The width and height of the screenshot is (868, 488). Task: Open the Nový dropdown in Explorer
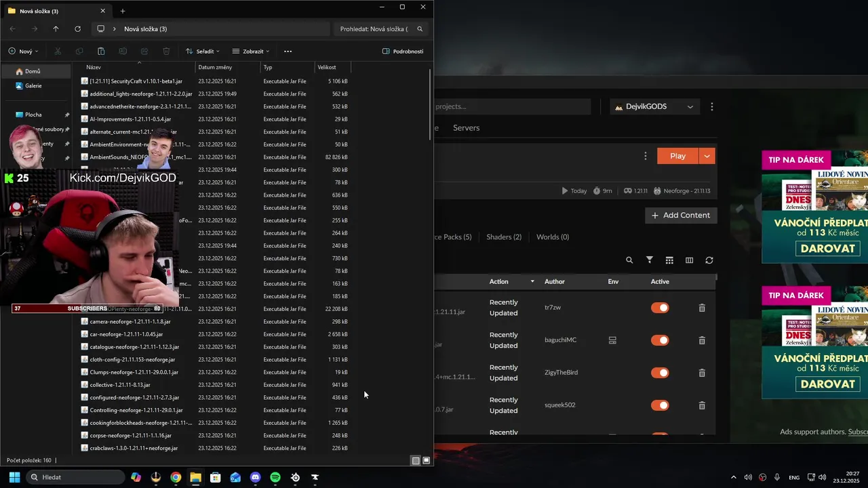point(23,52)
